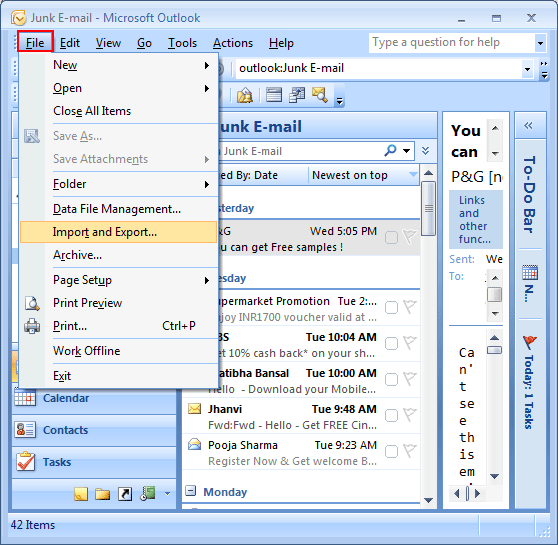
Task: Flag the P&G Free samples message
Action: pyautogui.click(x=410, y=236)
